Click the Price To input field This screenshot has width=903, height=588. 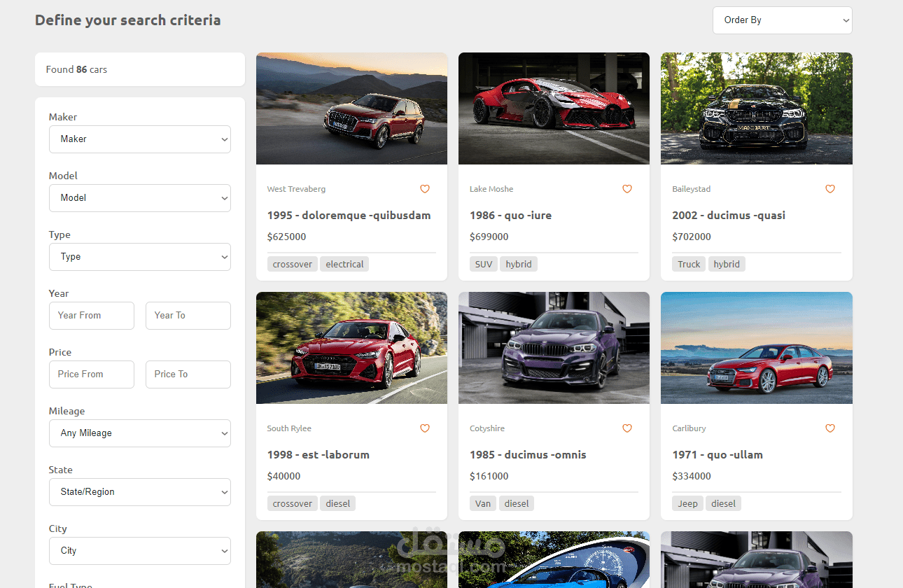(188, 374)
